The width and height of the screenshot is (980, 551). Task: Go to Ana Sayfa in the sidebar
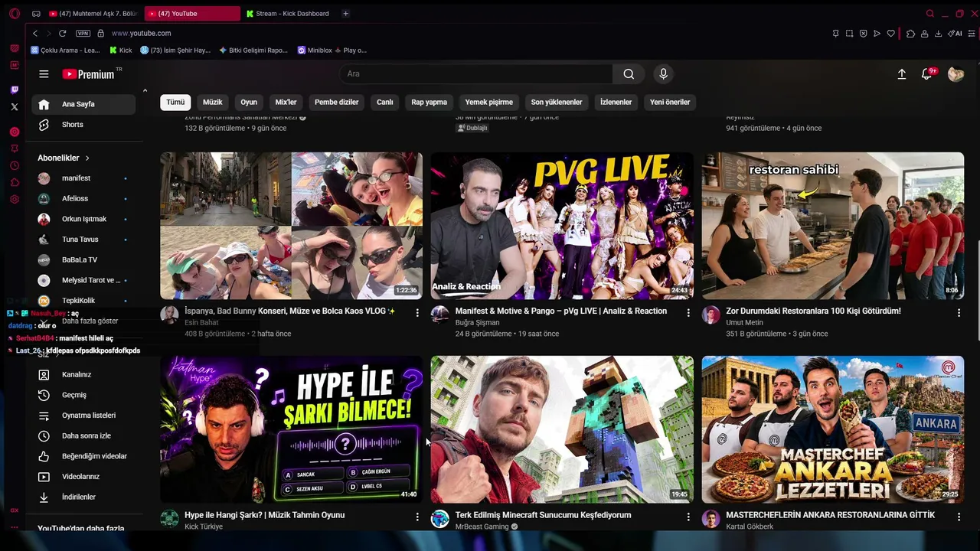[x=83, y=104]
